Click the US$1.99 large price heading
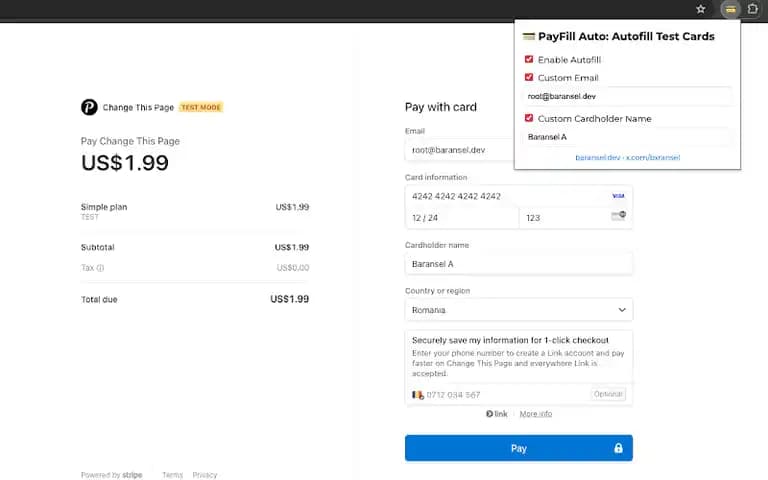This screenshot has height=480, width=768. point(125,163)
